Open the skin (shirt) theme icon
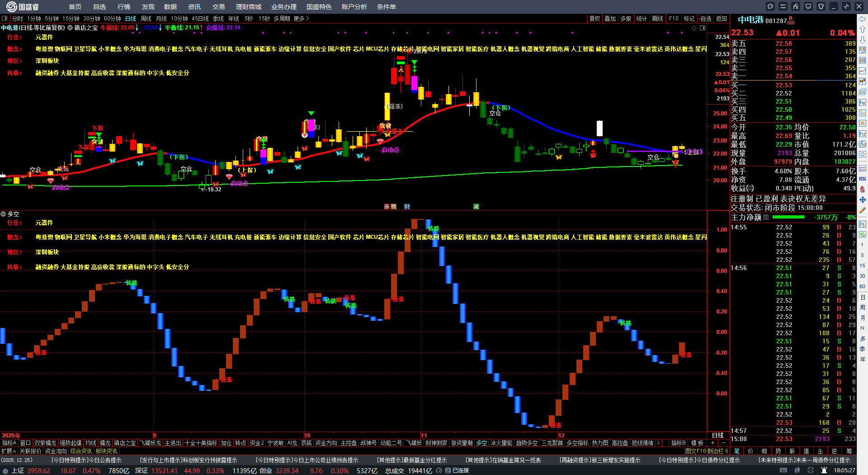868x475 pixels. pos(821,6)
